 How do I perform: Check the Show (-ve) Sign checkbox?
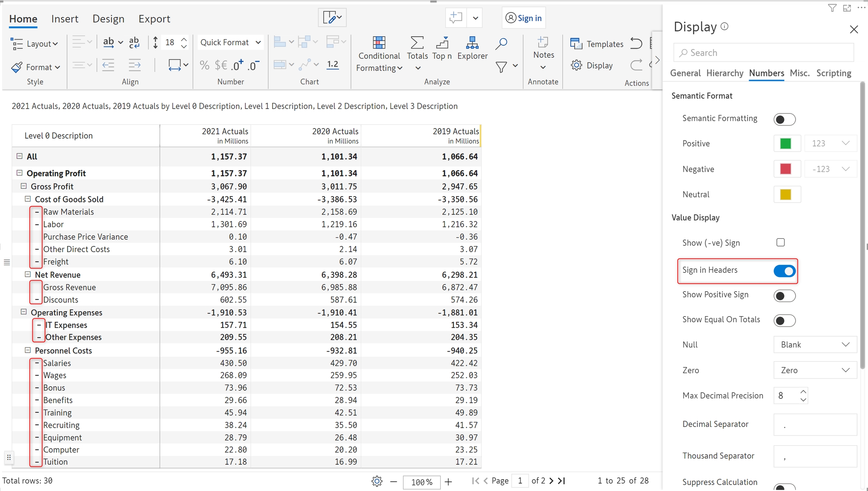tap(780, 242)
